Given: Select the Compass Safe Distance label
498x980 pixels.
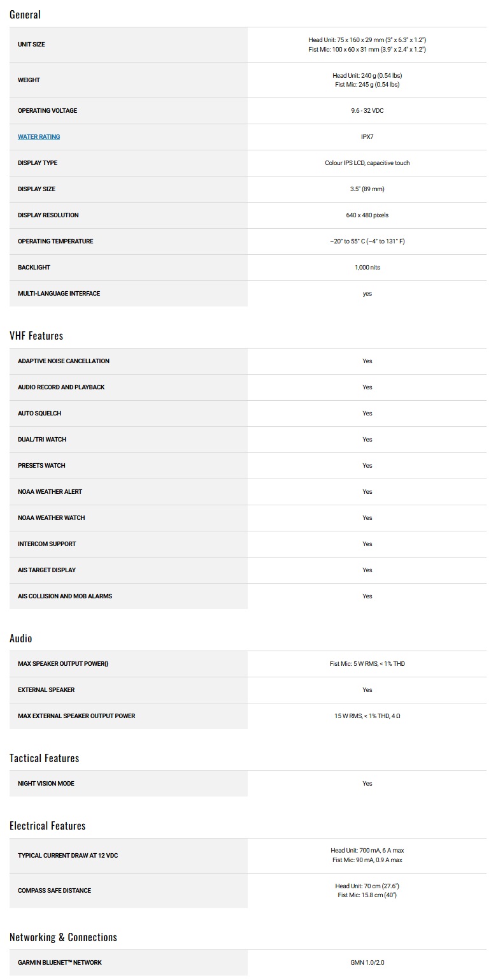Looking at the screenshot, I should point(54,891).
